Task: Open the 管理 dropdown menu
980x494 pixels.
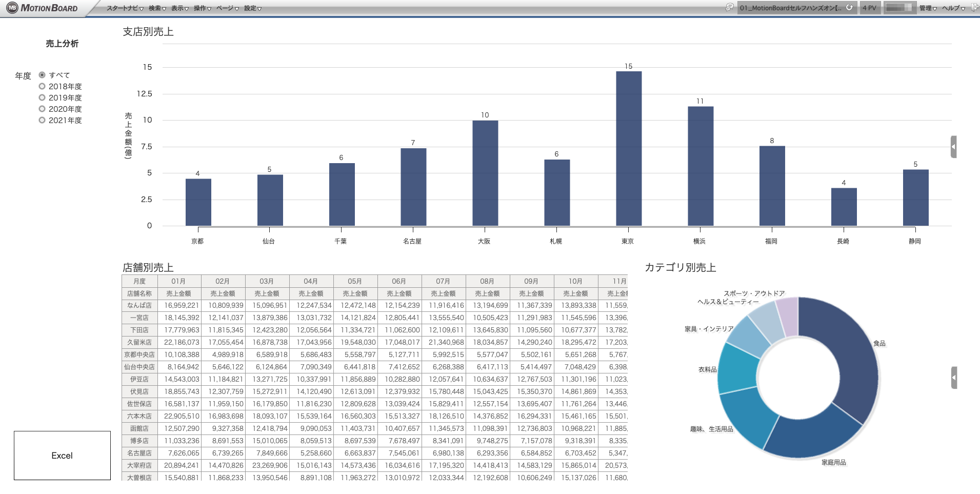Action: coord(928,8)
